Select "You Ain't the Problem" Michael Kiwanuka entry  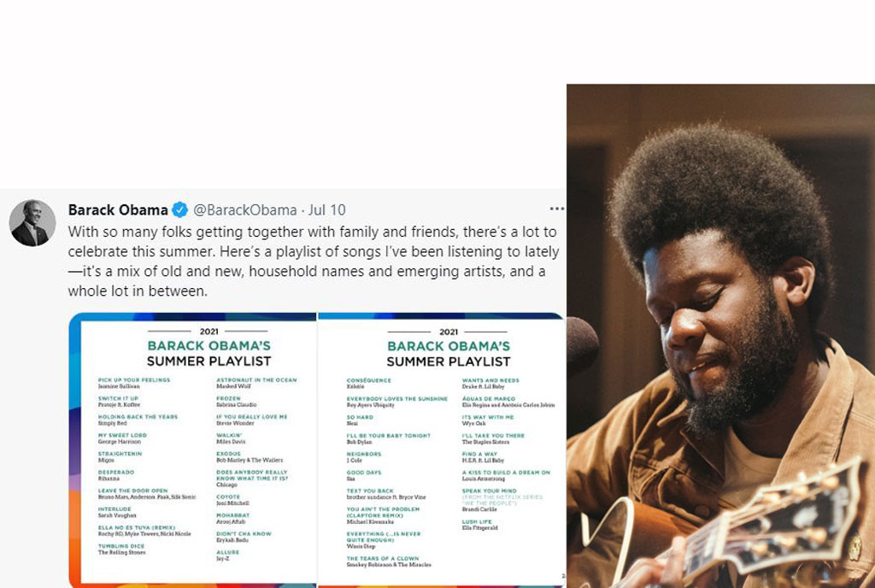(384, 515)
